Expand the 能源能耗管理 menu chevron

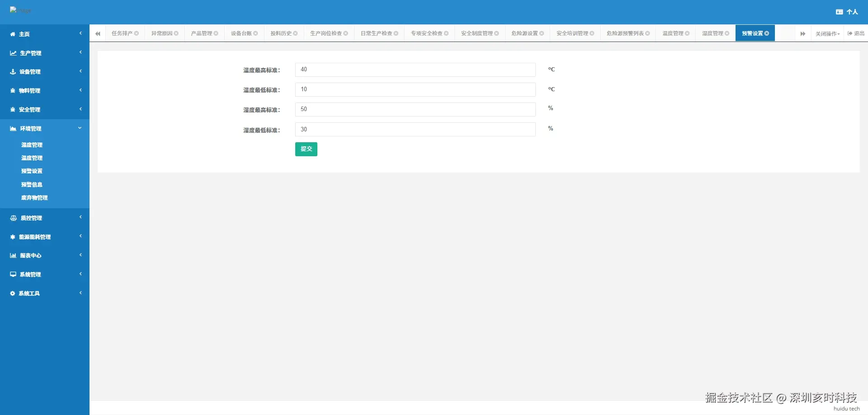click(x=80, y=236)
